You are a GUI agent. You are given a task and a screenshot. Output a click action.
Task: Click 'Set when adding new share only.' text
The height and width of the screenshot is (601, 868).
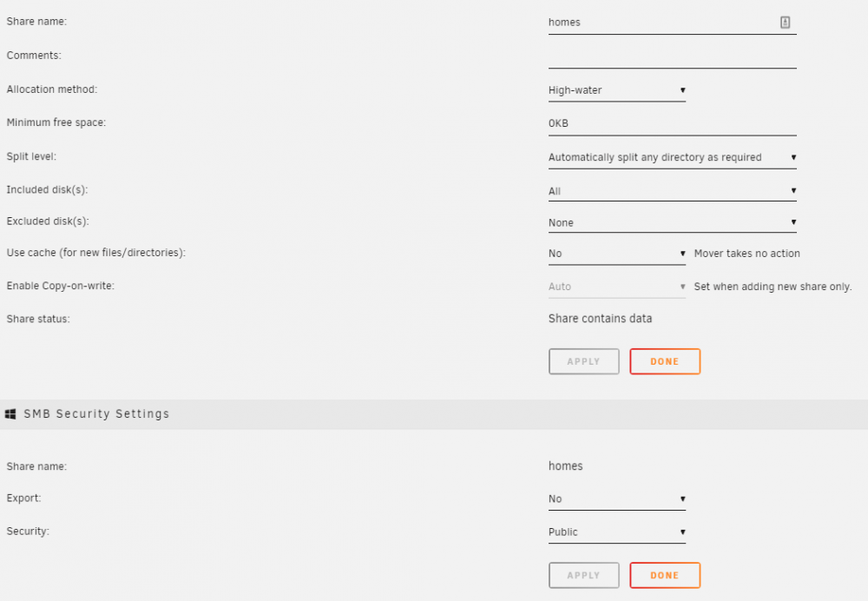point(773,287)
